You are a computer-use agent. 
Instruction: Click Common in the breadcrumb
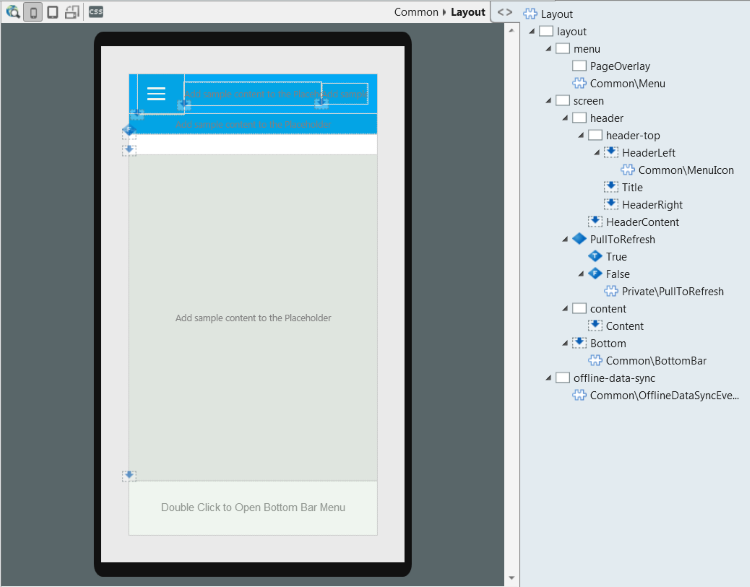(416, 12)
